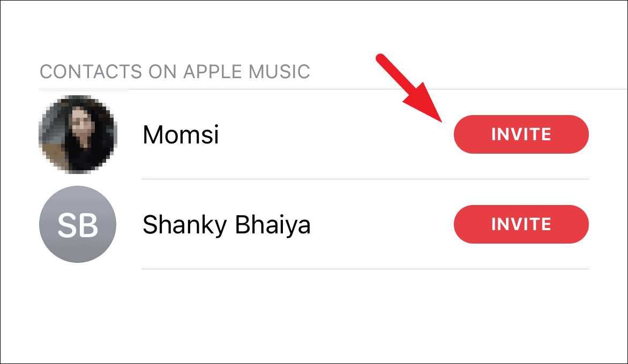Click the white INVITE label in Momsi's row
This screenshot has width=628, height=364.
[x=521, y=134]
